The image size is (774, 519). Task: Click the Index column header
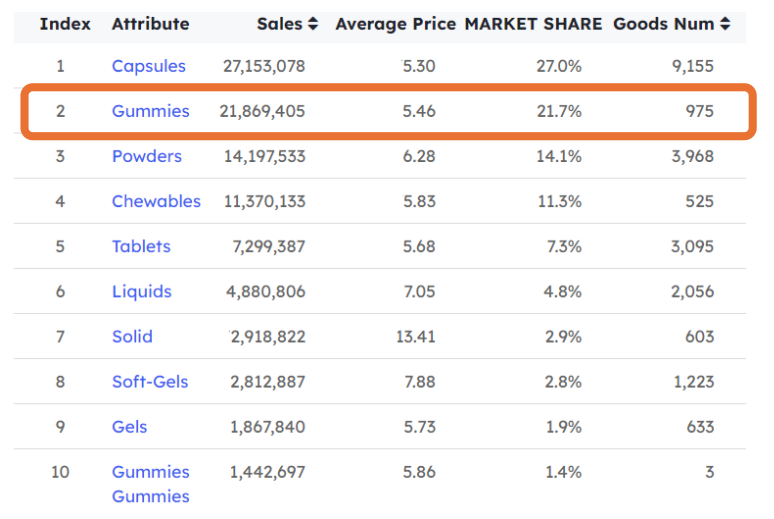65,23
